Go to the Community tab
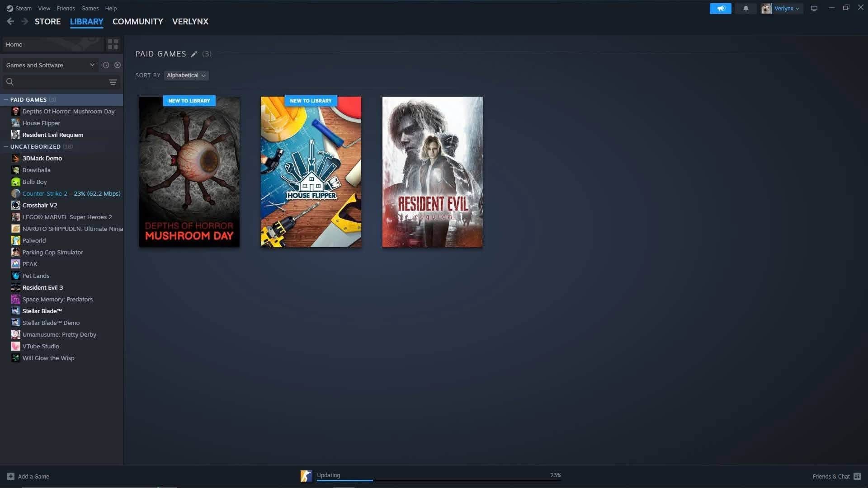 click(137, 21)
